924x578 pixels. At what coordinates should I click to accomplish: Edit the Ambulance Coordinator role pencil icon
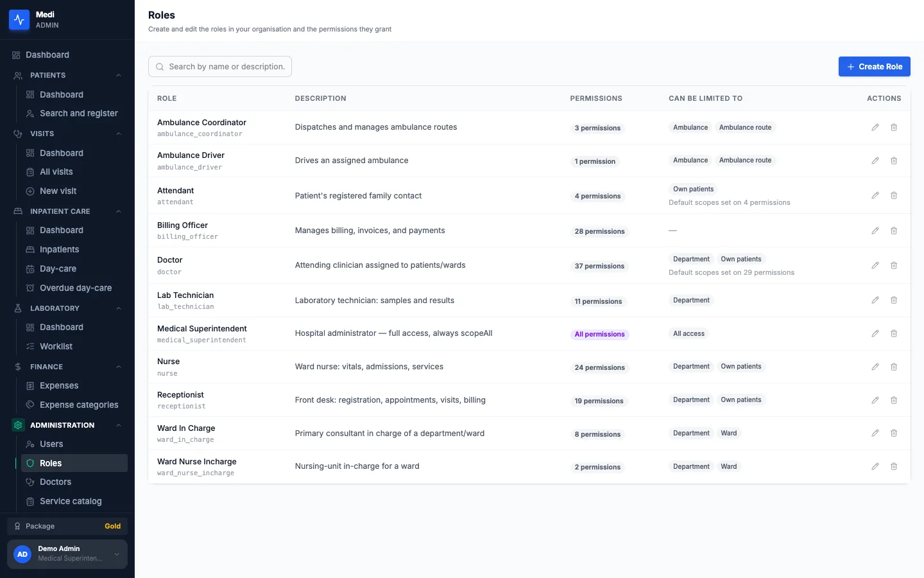[875, 127]
